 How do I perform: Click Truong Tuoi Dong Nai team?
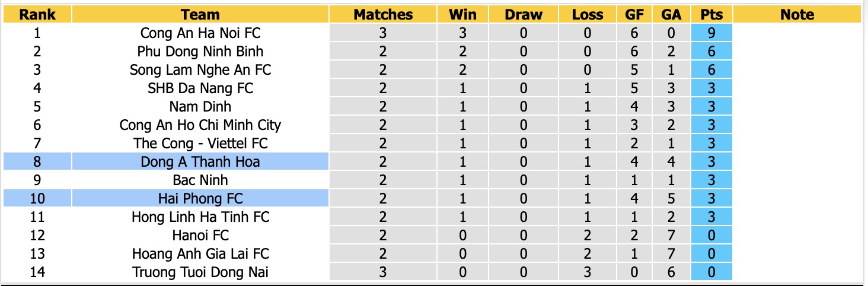point(200,272)
